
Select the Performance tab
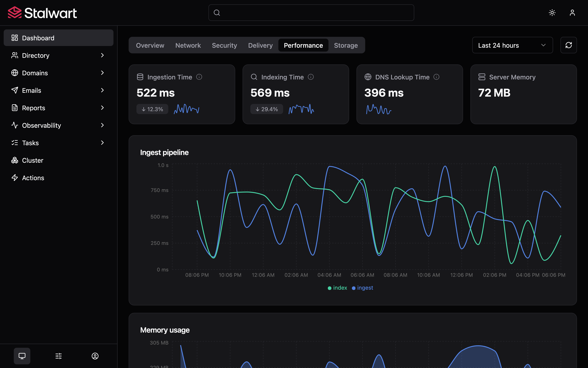(x=303, y=45)
